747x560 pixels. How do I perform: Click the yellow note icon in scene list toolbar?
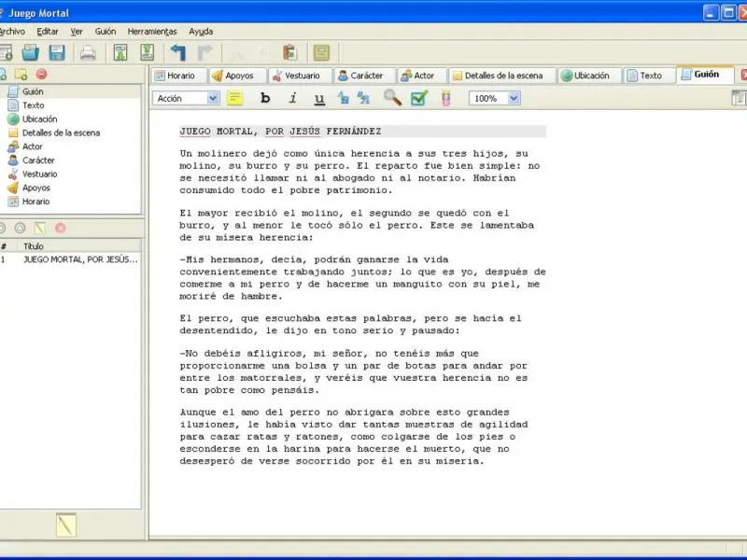point(40,228)
